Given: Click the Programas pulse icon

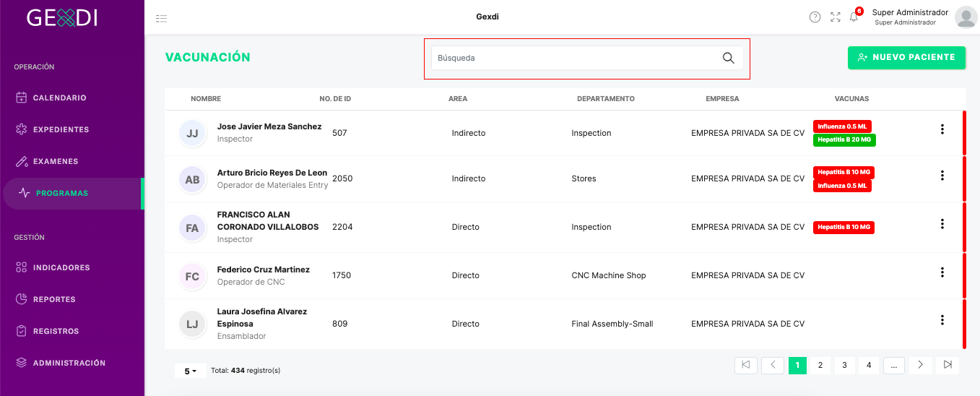Looking at the screenshot, I should 25,193.
